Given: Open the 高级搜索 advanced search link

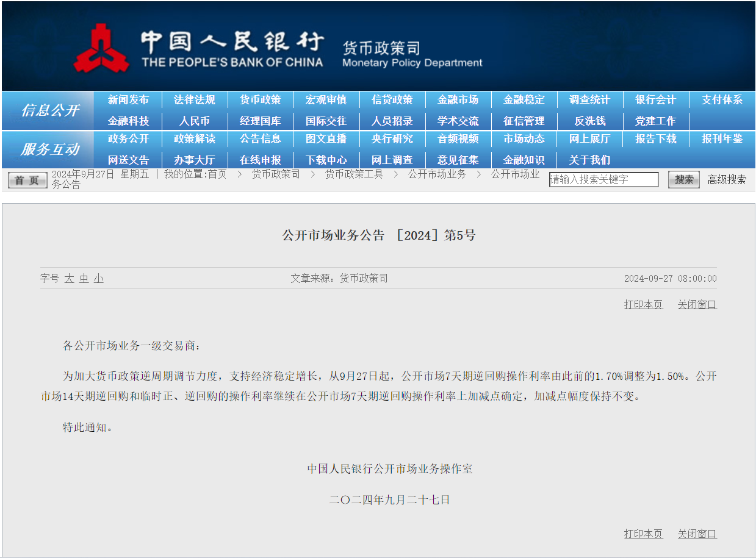Looking at the screenshot, I should click(726, 179).
